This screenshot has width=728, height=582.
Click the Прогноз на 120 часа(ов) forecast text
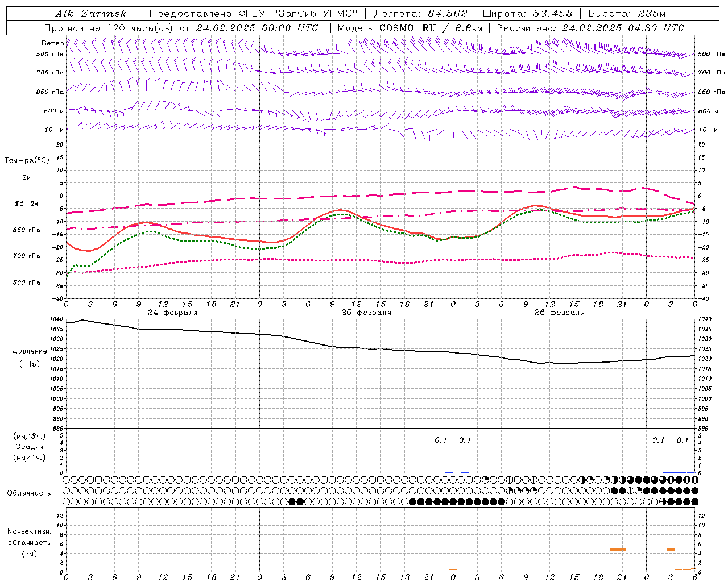110,28
